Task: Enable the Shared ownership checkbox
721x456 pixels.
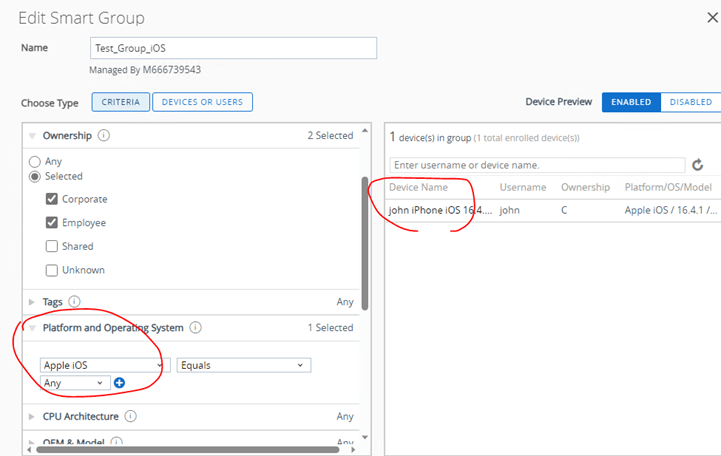Action: 51,246
